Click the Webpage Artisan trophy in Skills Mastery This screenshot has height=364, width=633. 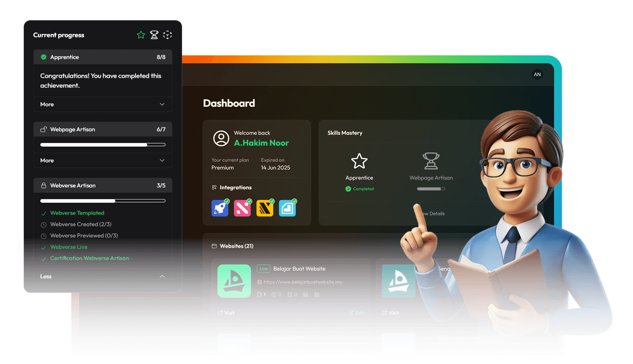coord(431,161)
